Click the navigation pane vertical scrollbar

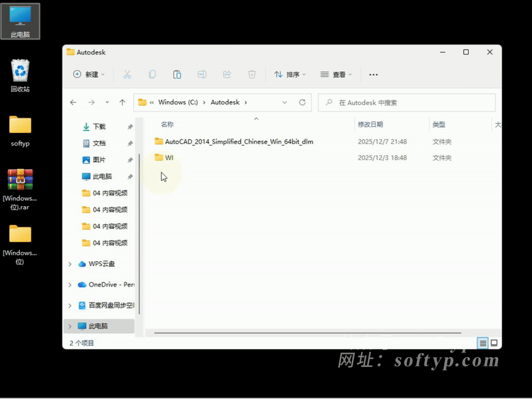pos(139,234)
